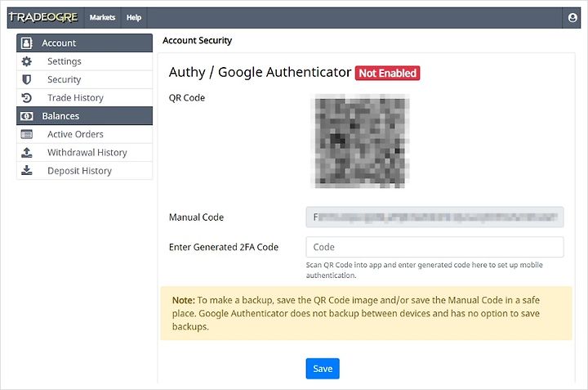Screen dimensions: 588x390
Task: Click the Not Enabled status badge
Action: tap(387, 74)
